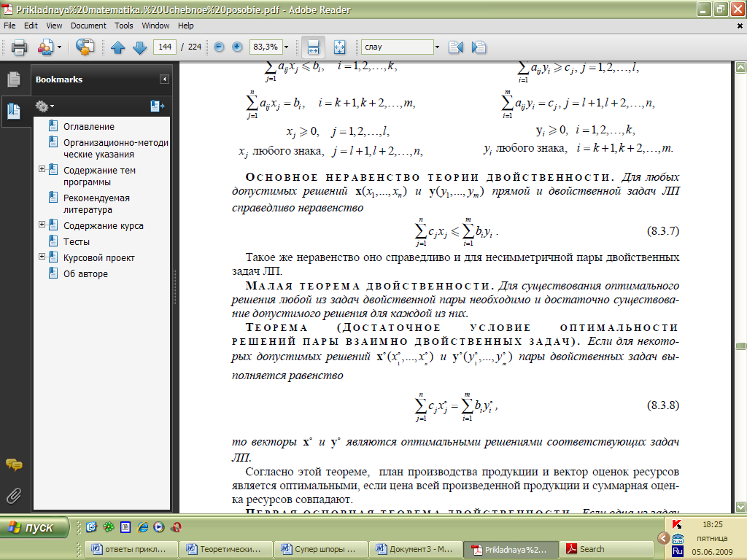Expand hidden tray icons arrow
Screen dimensions: 747x560
tap(664, 538)
